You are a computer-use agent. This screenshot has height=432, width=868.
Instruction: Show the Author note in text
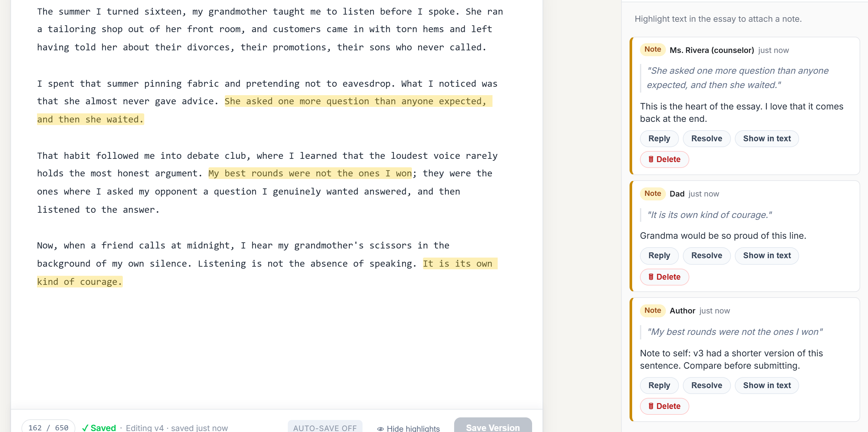point(767,385)
